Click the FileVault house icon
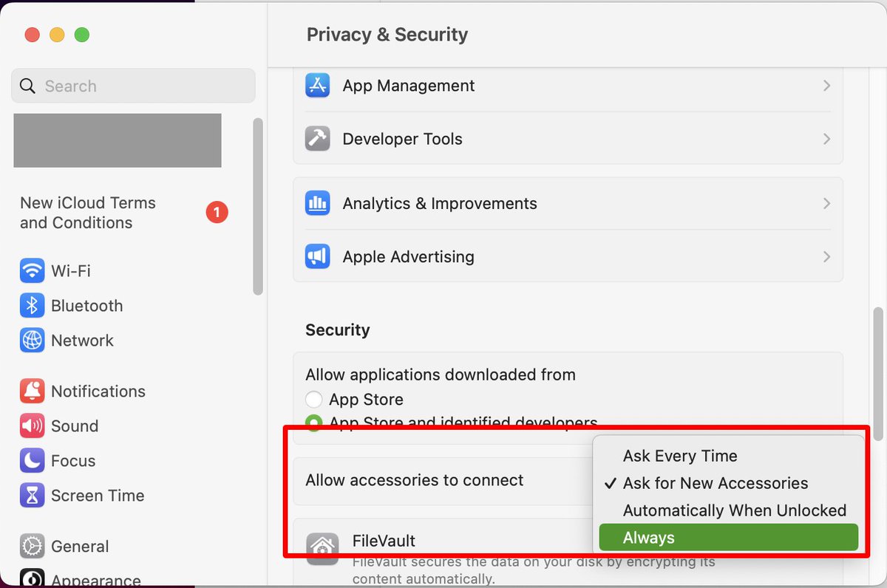This screenshot has width=887, height=588. tap(323, 549)
